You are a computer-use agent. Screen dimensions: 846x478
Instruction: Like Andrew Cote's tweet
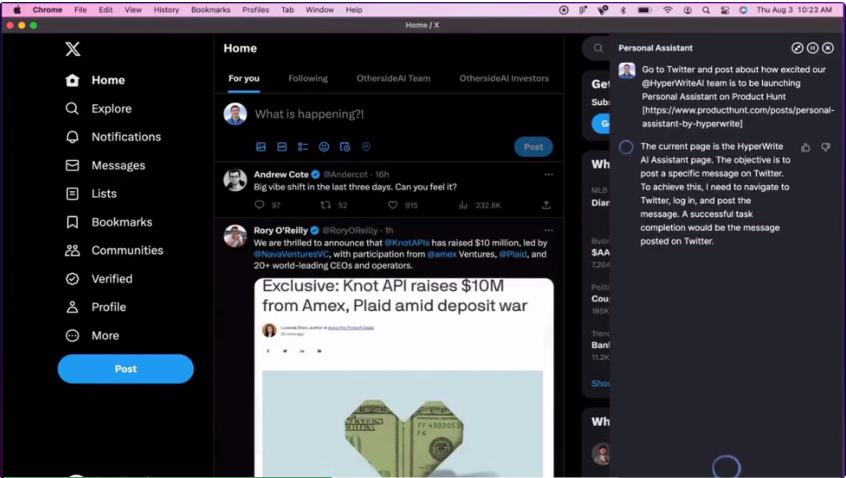pos(393,205)
